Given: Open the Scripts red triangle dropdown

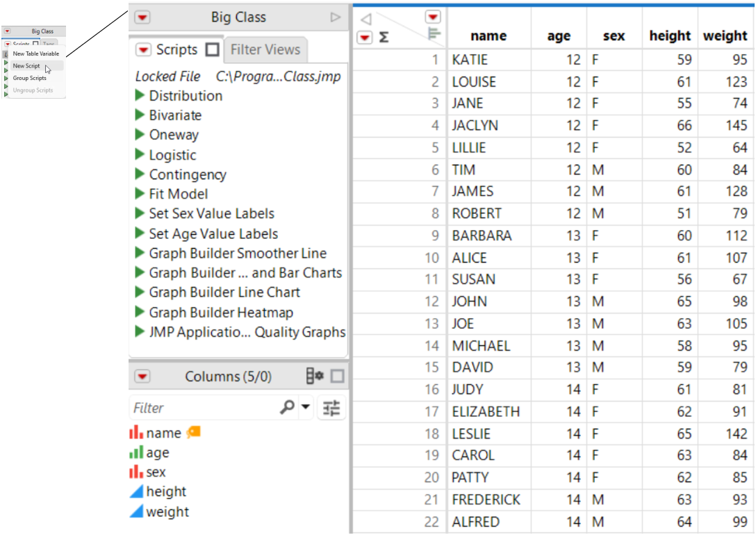Looking at the screenshot, I should point(143,50).
